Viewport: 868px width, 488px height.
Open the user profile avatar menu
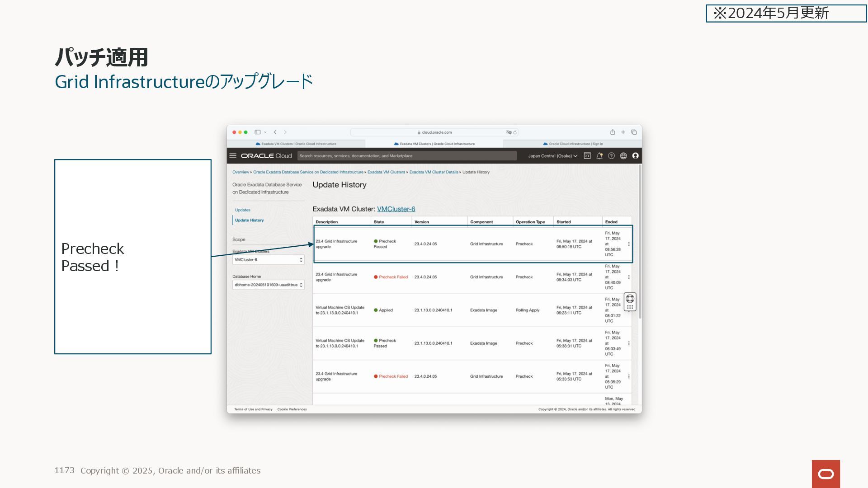(x=635, y=155)
